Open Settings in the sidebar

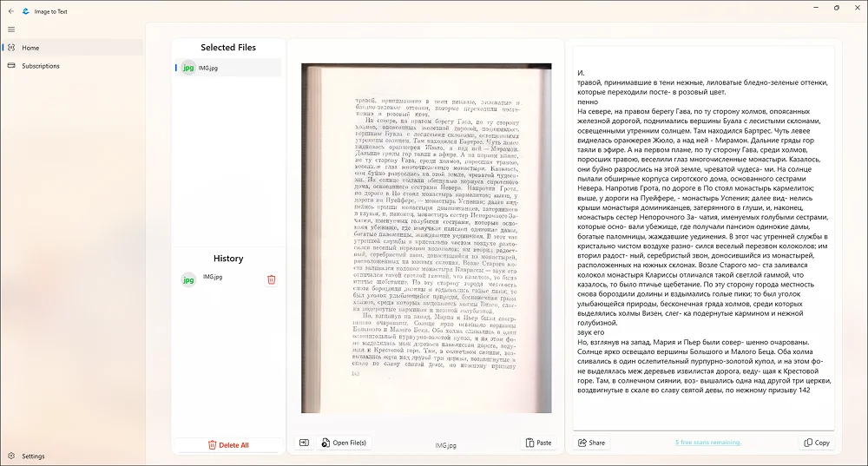point(73,456)
